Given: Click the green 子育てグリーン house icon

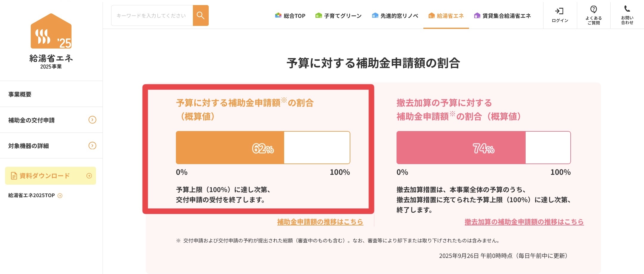Looking at the screenshot, I should (318, 15).
